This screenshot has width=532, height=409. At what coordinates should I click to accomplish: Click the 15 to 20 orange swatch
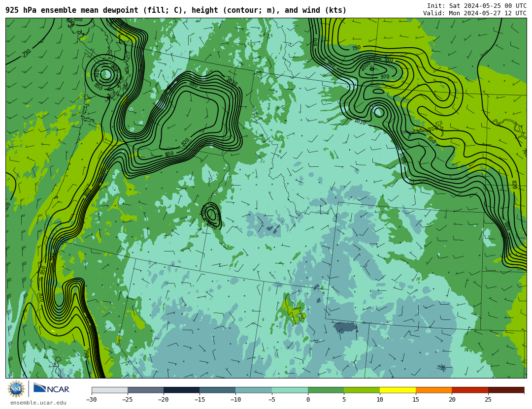pos(434,390)
